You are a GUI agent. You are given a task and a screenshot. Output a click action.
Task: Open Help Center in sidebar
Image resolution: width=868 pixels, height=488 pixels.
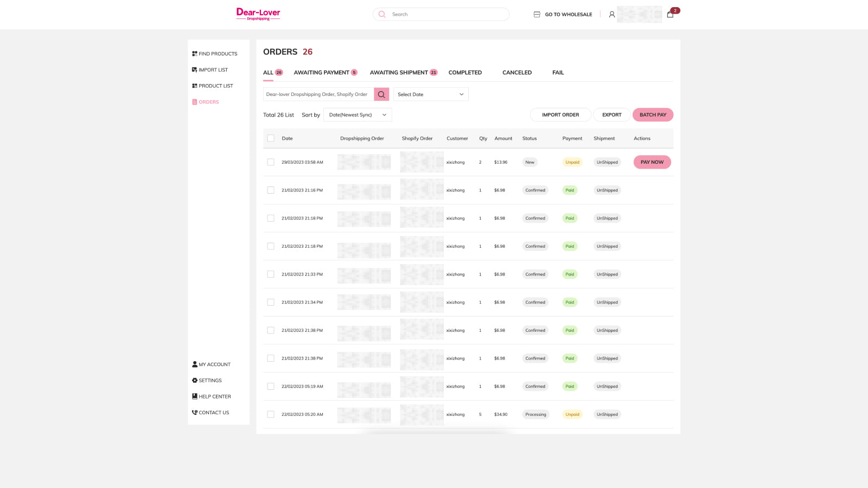pyautogui.click(x=212, y=396)
